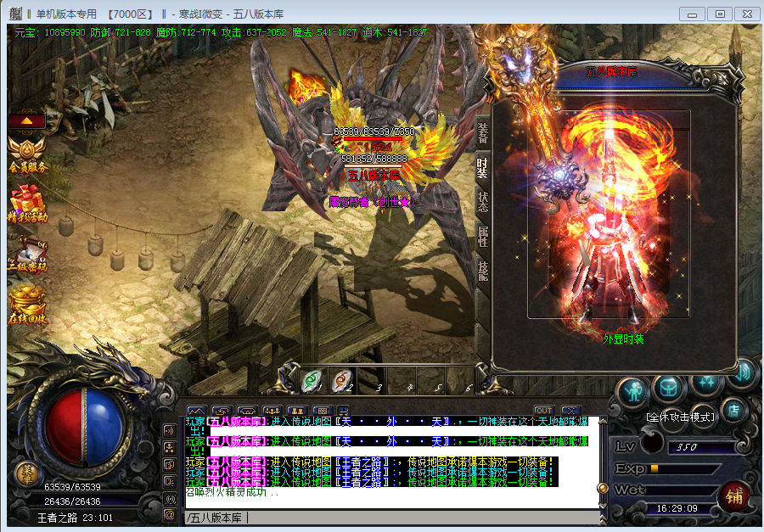The image size is (764, 532).
Task: Collapse the left icon list with the orange up-arrow button
Action: [27, 120]
